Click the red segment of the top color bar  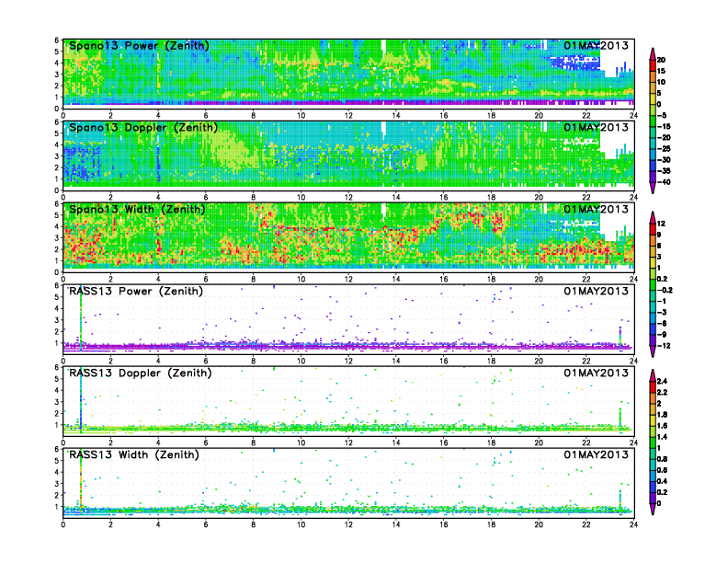click(653, 65)
